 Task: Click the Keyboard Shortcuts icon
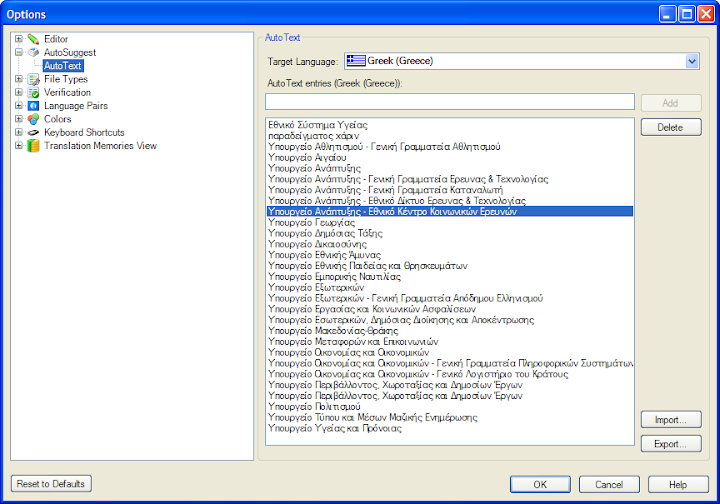click(x=33, y=132)
